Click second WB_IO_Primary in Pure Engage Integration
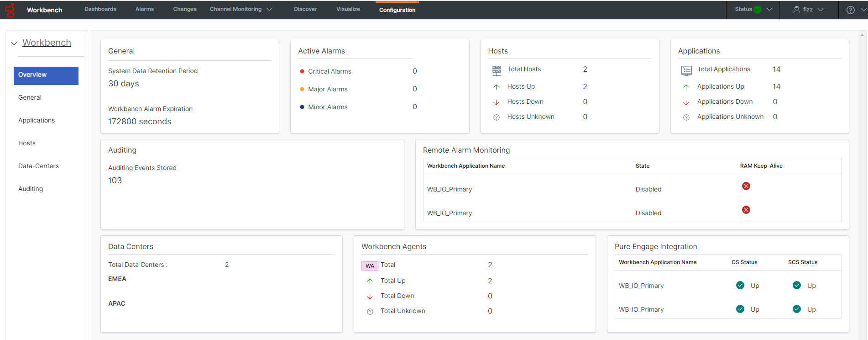868x340 pixels. click(641, 309)
